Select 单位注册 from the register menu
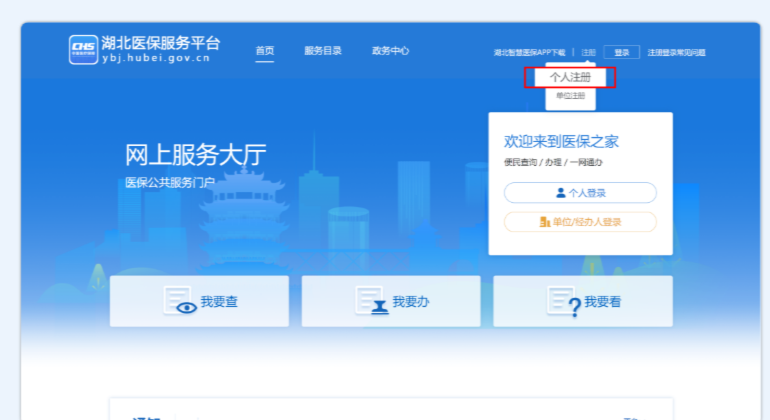Viewport: 770px width, 420px height. (570, 96)
